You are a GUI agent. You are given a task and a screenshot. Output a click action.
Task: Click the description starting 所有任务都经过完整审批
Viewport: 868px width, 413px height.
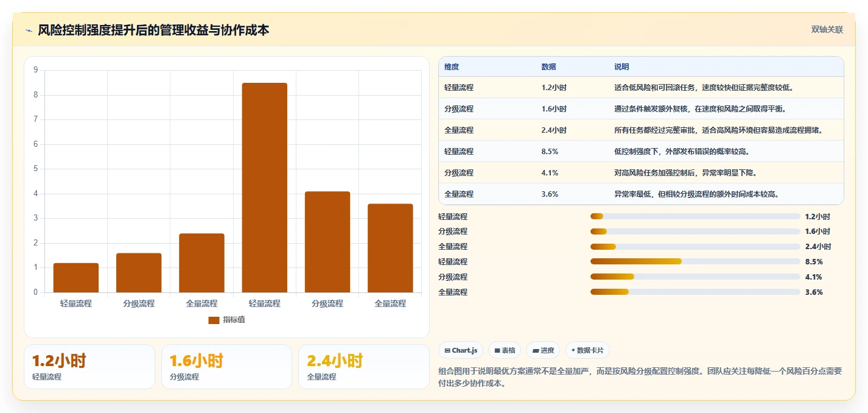(x=719, y=130)
